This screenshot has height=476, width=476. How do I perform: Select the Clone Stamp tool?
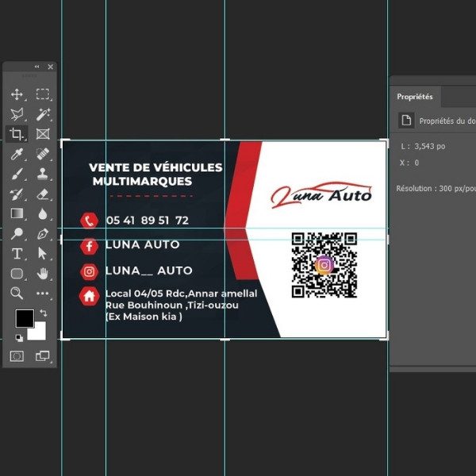coord(43,174)
